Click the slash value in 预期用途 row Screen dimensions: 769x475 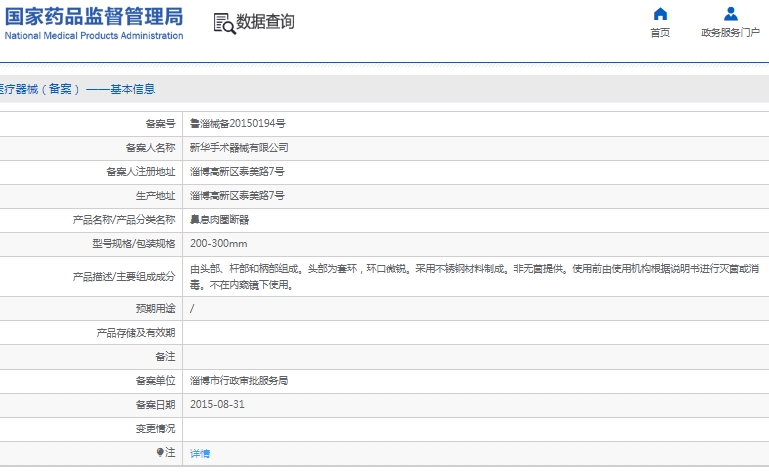192,308
